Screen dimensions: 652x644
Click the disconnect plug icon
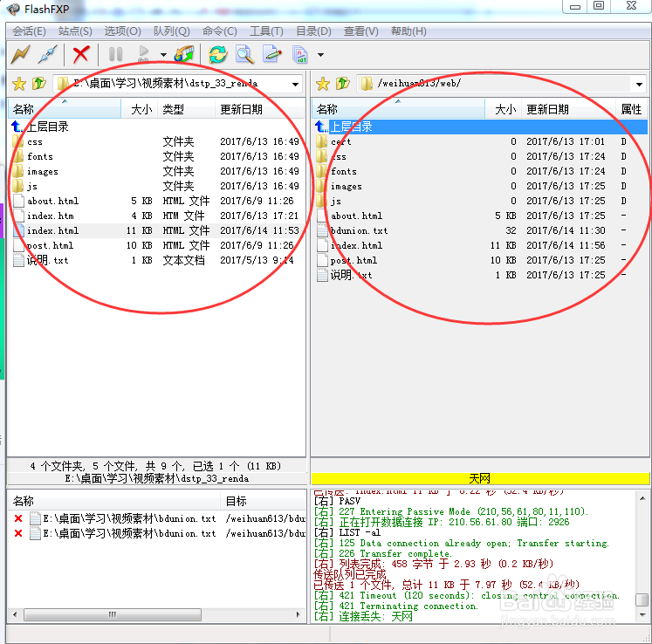point(48,54)
